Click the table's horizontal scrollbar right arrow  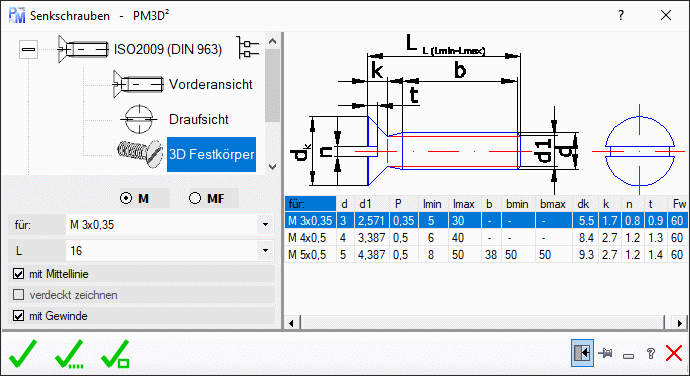pyautogui.click(x=680, y=323)
